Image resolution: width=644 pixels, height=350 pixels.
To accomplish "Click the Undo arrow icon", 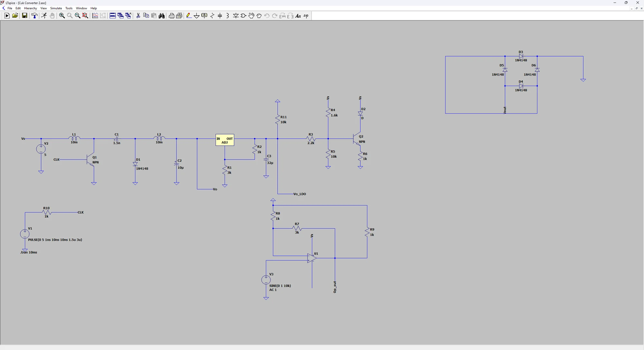I will [267, 16].
